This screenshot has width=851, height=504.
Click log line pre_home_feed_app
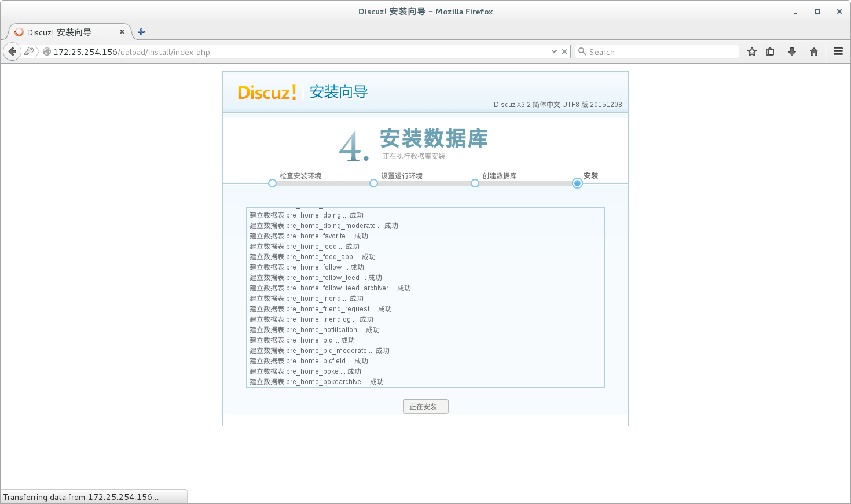coord(313,257)
